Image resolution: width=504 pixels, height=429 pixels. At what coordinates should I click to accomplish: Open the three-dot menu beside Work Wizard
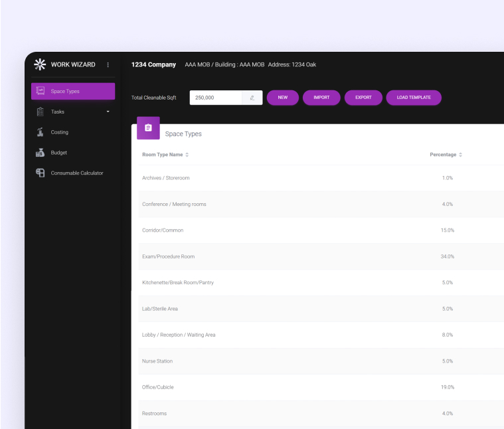(108, 64)
